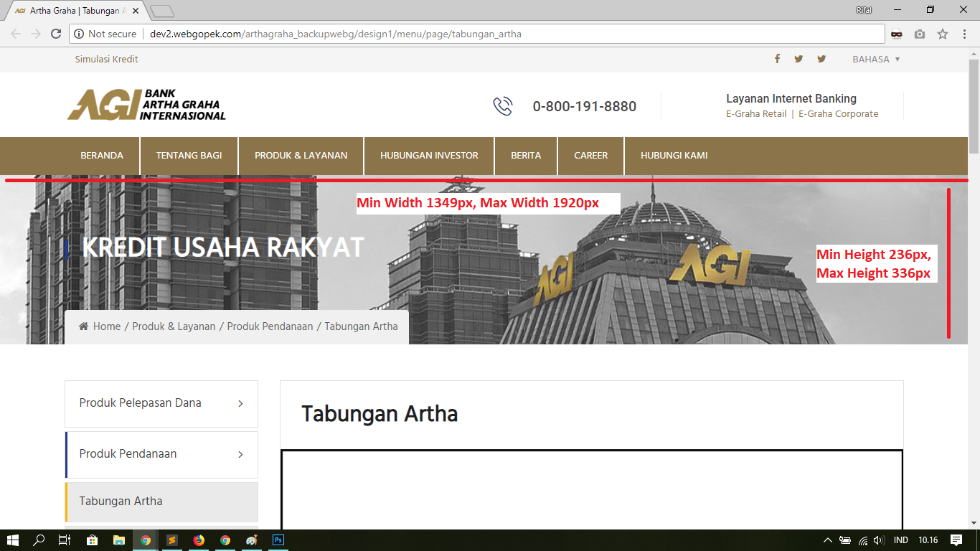Click Produk & Layanan in the breadcrumb
The width and height of the screenshot is (980, 551).
(174, 326)
